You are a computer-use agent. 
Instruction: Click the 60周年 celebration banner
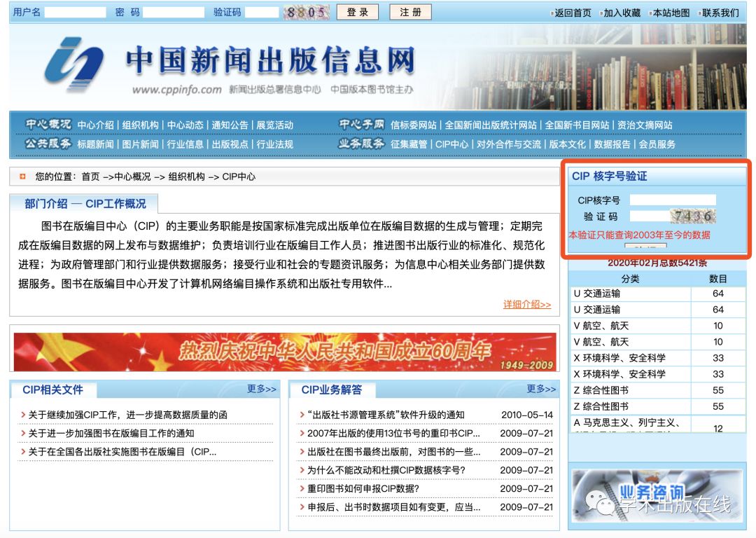[285, 352]
